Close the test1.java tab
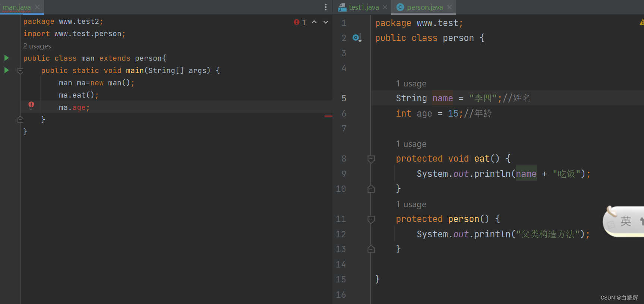 tap(385, 7)
